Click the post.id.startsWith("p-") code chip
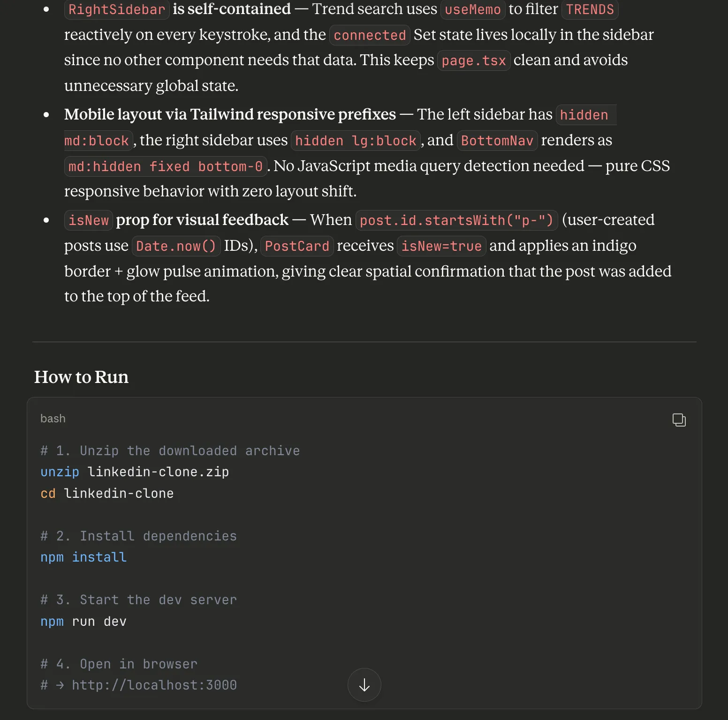This screenshot has width=728, height=720. [x=456, y=220]
